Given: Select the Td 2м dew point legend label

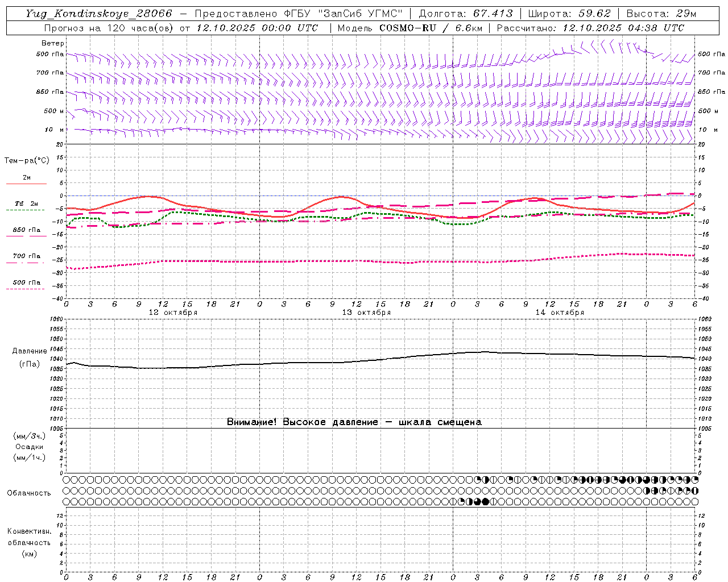Looking at the screenshot, I should pos(27,203).
